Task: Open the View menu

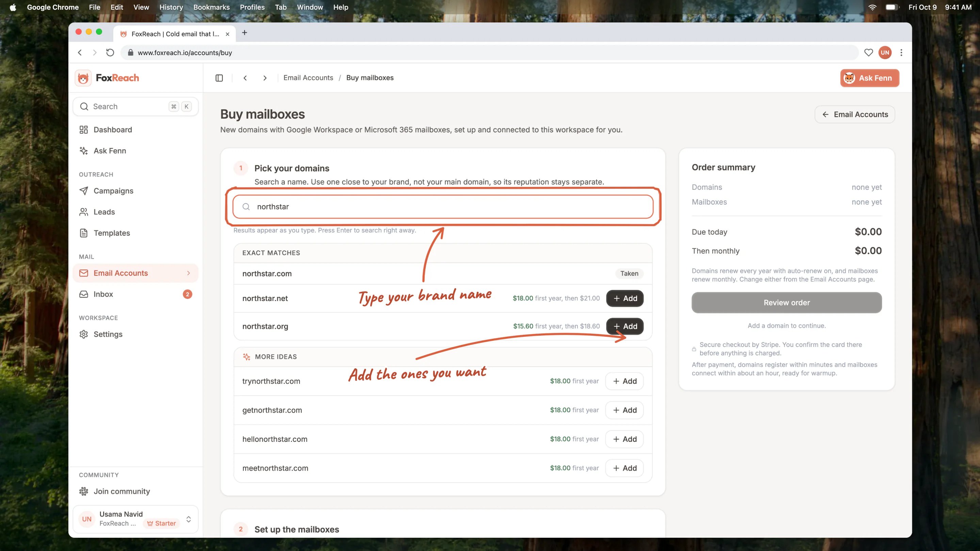Action: coord(141,7)
